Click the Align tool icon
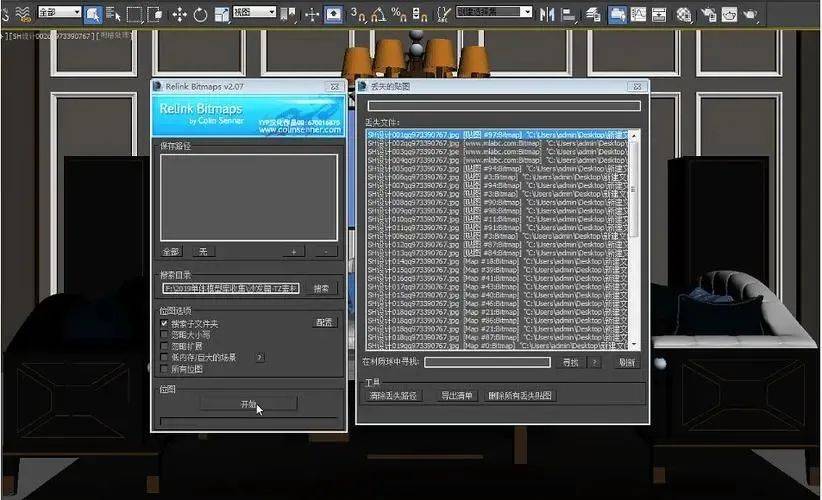This screenshot has width=822, height=500. [568, 14]
